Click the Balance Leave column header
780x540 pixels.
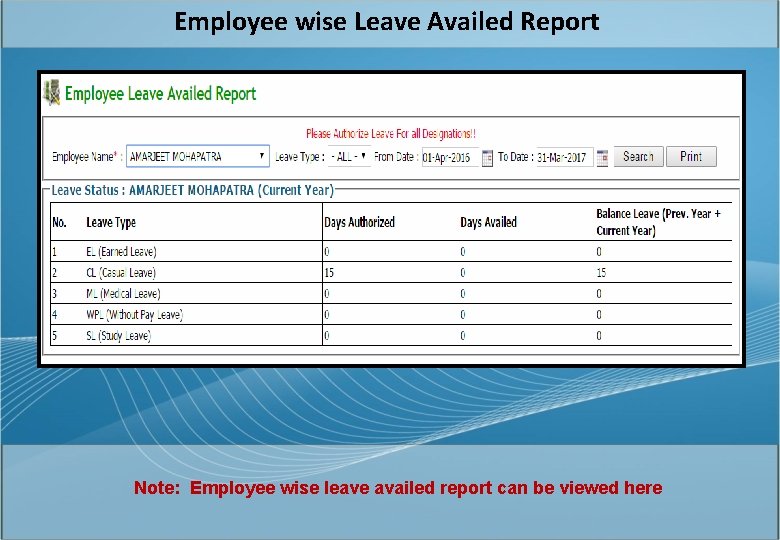pyautogui.click(x=658, y=222)
